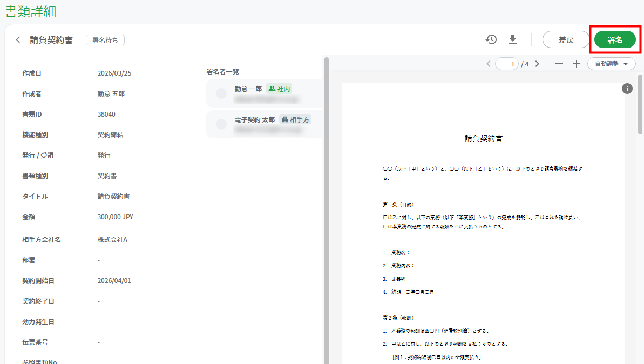Click the company name 株式会社A
Image resolution: width=644 pixels, height=364 pixels.
coord(112,240)
